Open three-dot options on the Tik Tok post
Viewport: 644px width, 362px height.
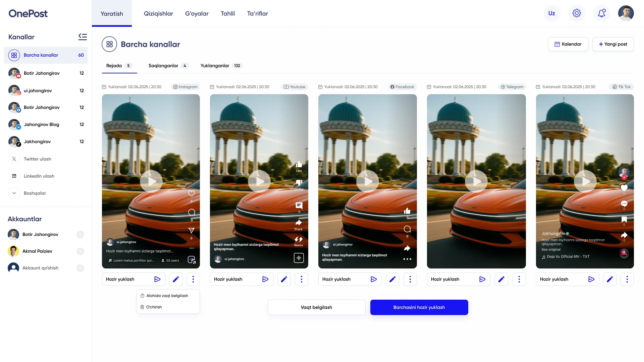627,279
